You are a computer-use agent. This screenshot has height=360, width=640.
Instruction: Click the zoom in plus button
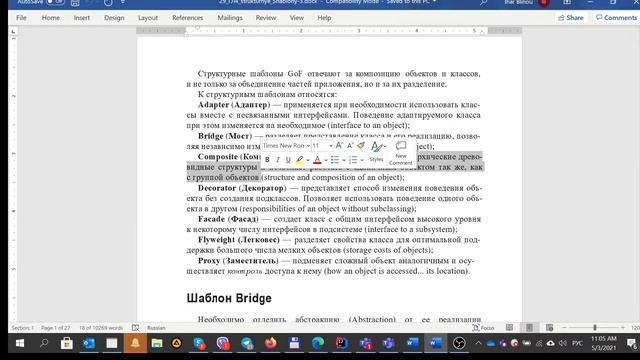[622, 327]
